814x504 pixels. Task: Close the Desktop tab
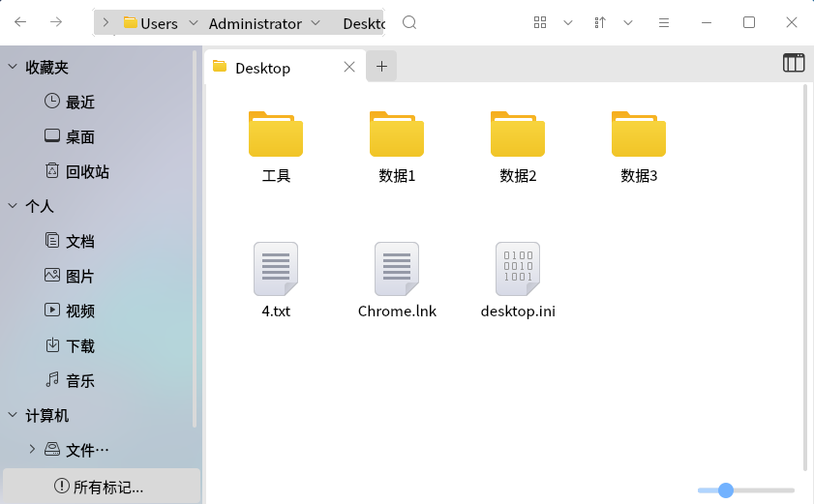349,67
